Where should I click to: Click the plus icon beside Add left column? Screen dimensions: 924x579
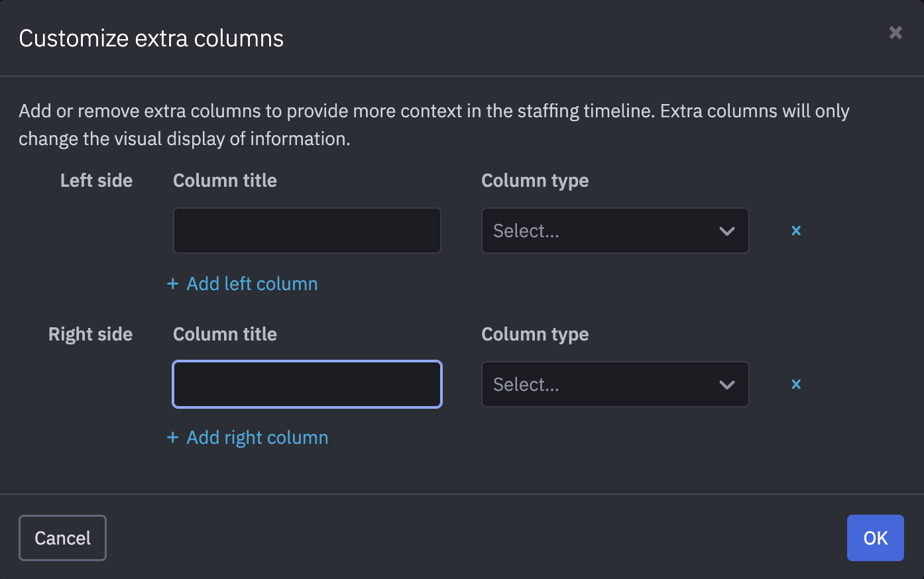point(173,284)
